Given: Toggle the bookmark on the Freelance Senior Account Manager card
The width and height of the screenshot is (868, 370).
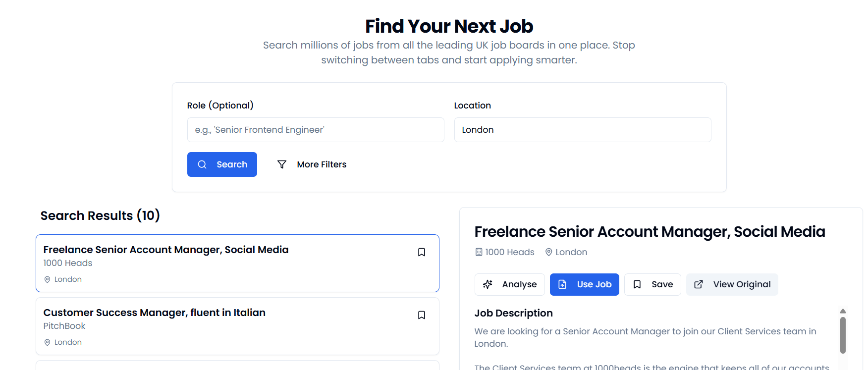Looking at the screenshot, I should (x=422, y=252).
